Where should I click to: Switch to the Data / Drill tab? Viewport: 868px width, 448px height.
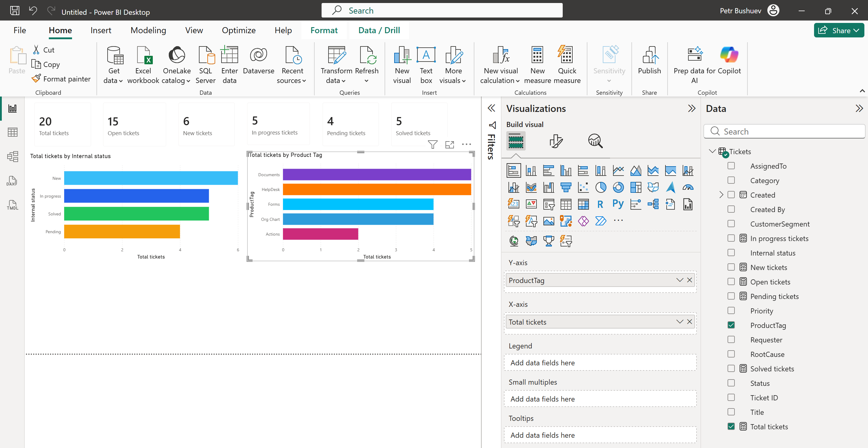click(379, 30)
